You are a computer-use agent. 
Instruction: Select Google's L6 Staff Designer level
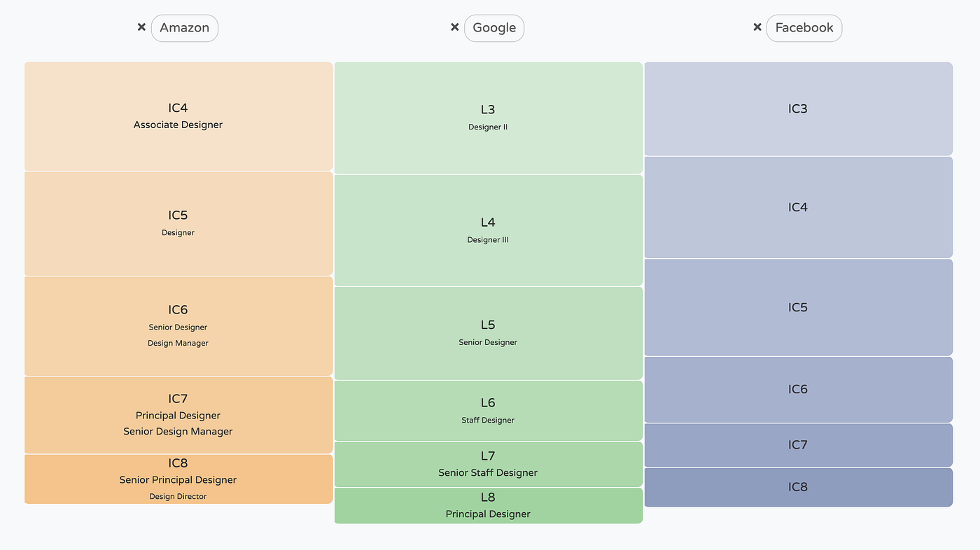[x=488, y=410]
